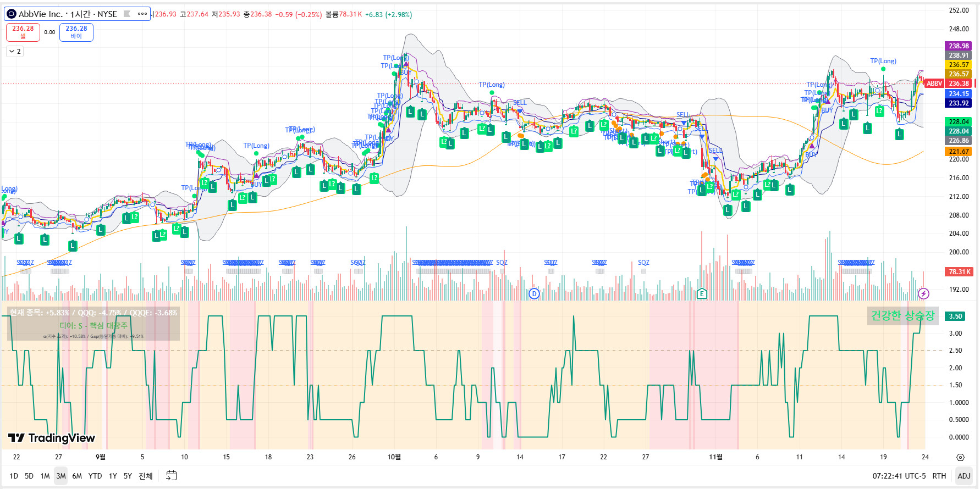Screen dimensions: 980x489
Task: Open timezone menu showing UTC-5
Action: [x=899, y=476]
